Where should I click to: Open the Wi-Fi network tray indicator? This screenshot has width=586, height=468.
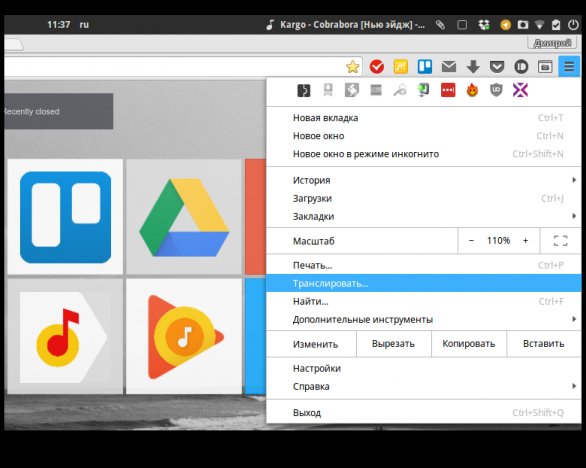pos(539,25)
